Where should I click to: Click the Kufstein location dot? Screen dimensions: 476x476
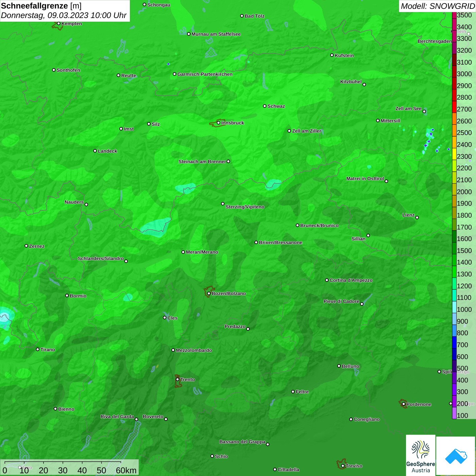(x=332, y=55)
